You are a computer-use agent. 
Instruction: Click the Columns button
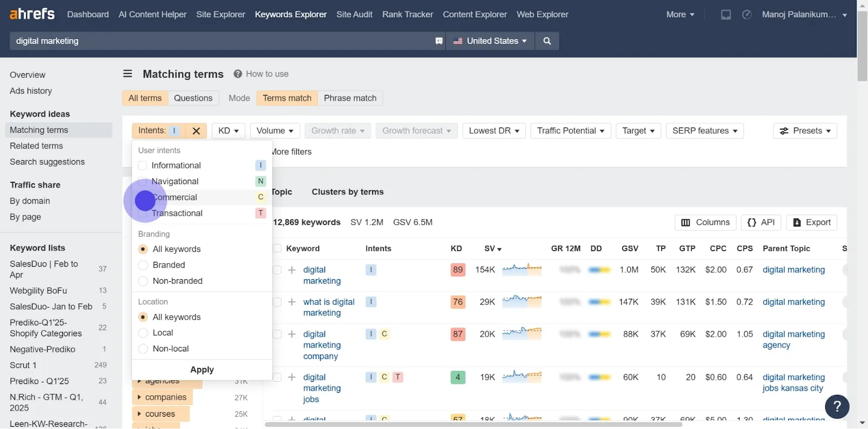point(705,223)
